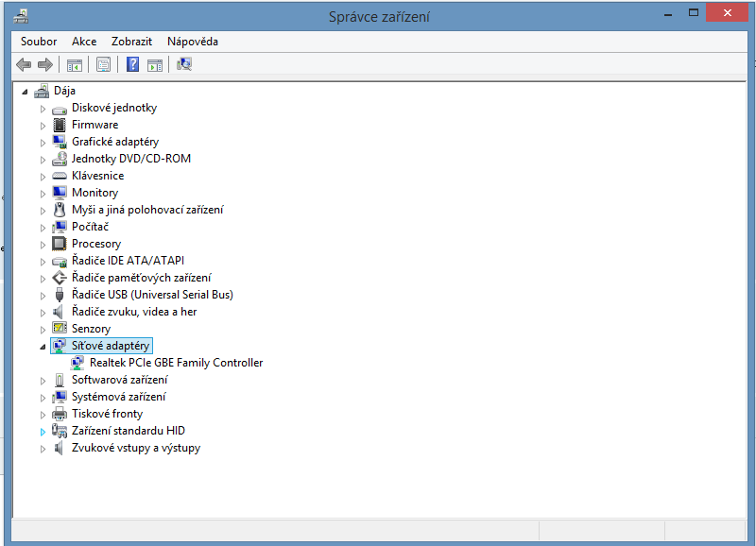The width and height of the screenshot is (756, 546).
Task: Open the Soubor menu
Action: point(39,42)
